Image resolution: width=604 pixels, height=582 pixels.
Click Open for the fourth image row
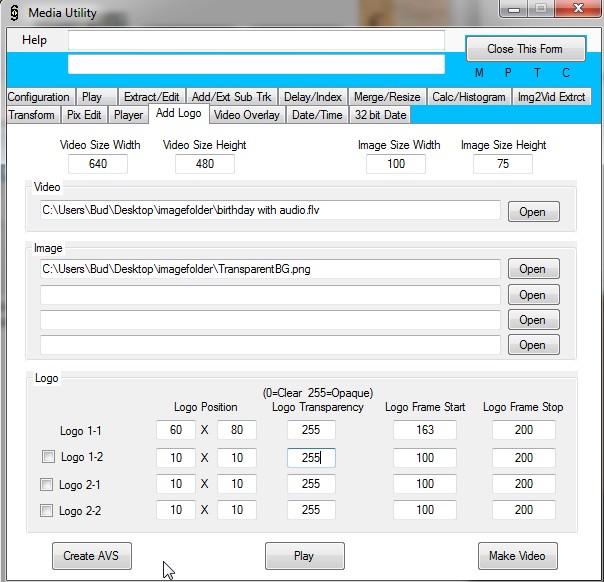pos(534,344)
